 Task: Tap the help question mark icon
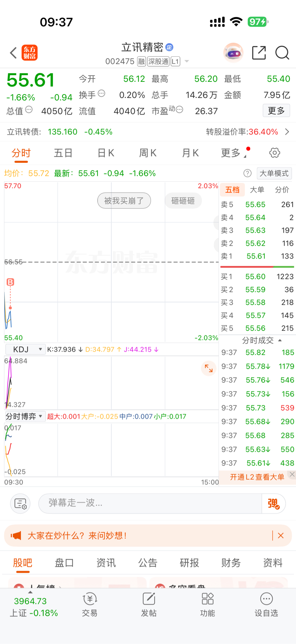tap(247, 173)
